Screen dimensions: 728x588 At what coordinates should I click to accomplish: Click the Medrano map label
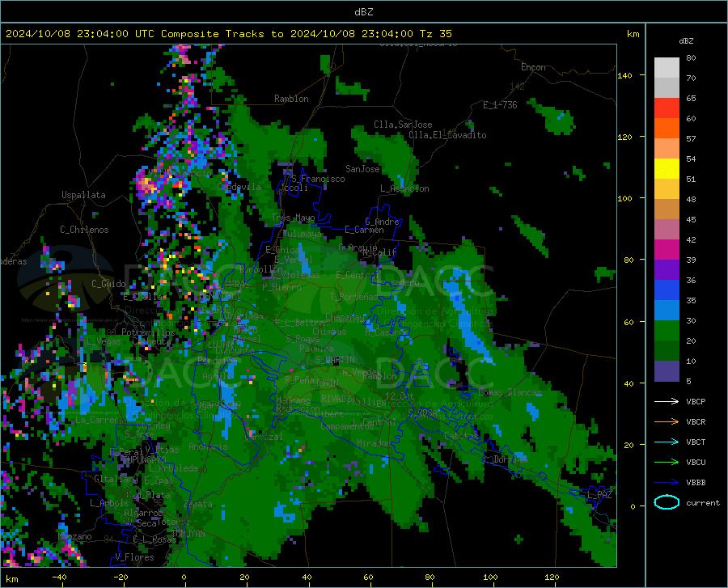point(293,400)
